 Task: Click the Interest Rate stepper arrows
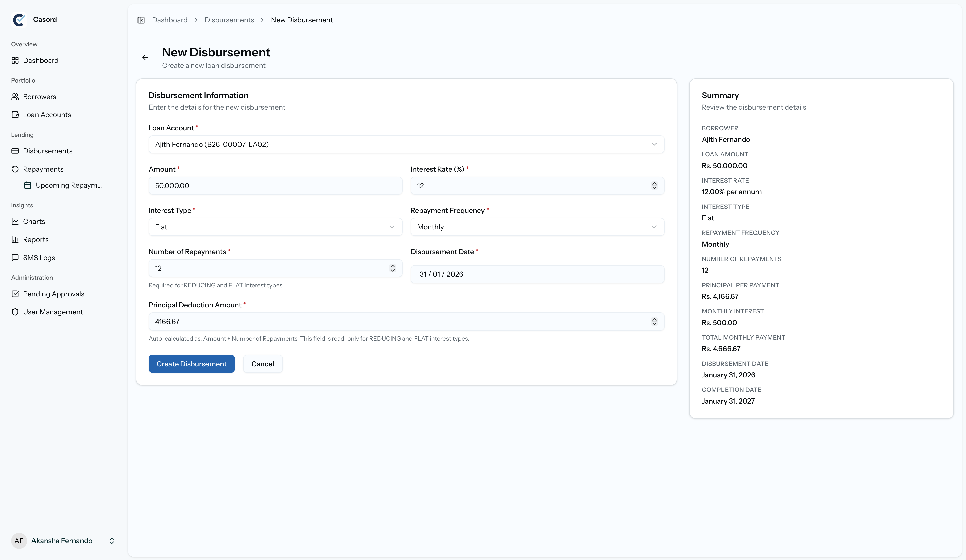pos(654,186)
